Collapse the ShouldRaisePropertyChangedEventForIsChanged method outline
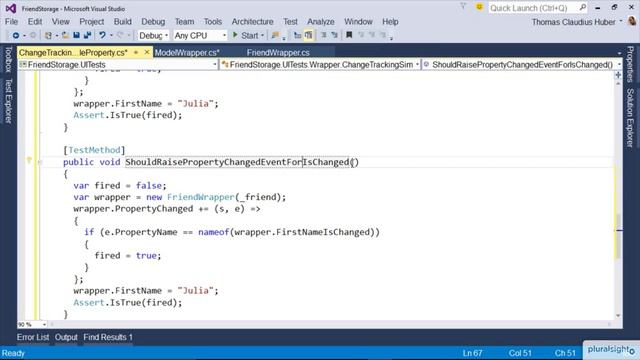640x360 pixels. (x=40, y=162)
